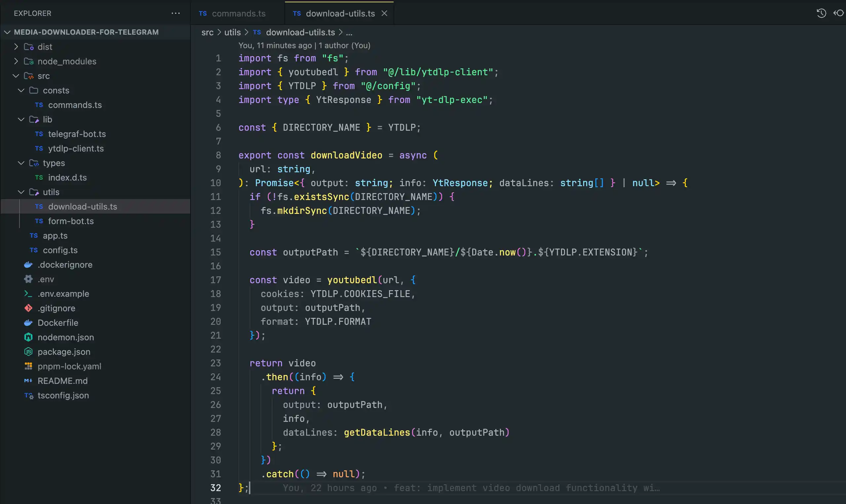Image resolution: width=846 pixels, height=504 pixels.
Task: Click the nodemon icon beside nodemon.json
Action: (x=28, y=337)
